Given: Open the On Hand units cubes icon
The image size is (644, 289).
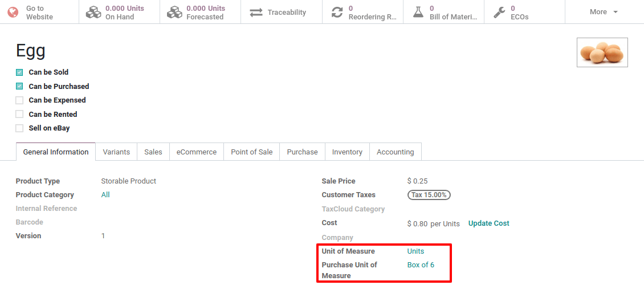Looking at the screenshot, I should coord(93,12).
